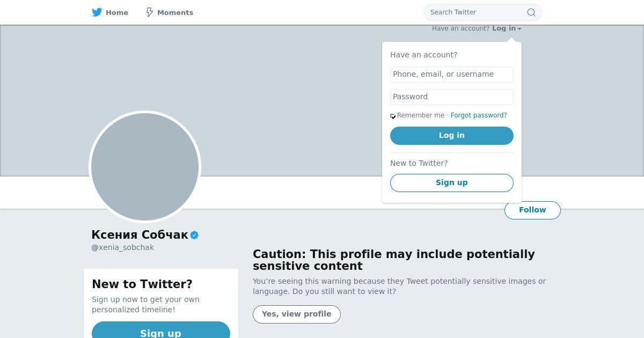Screen dimensions: 644x338
Task: Collapse the Log in dropdown caret
Action: pos(519,29)
